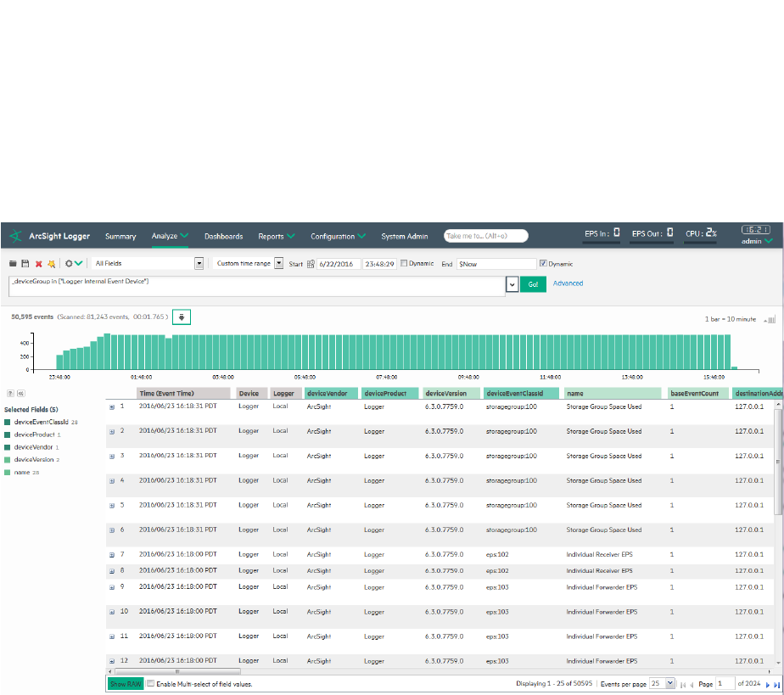This screenshot has width=784, height=695.
Task: Click the deviceEventClassId column header
Action: [520, 394]
